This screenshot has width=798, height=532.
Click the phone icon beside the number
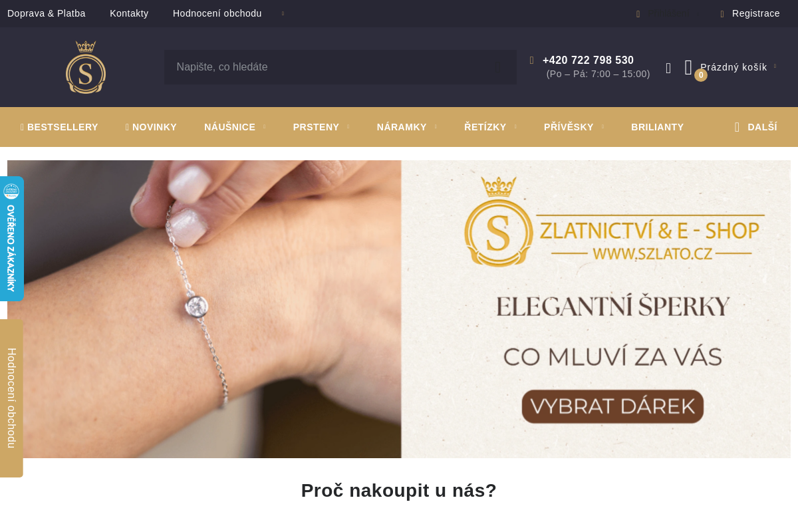[x=532, y=61]
